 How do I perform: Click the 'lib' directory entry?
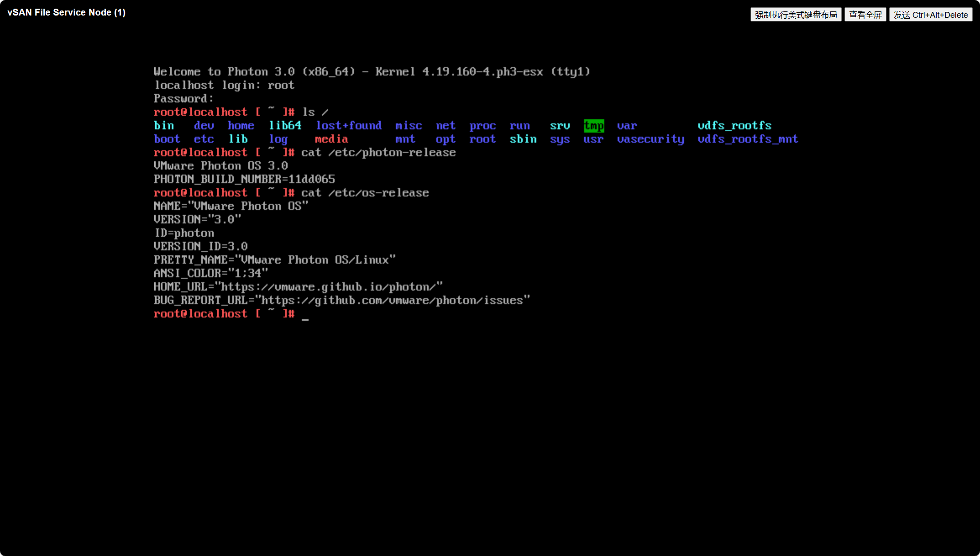coord(238,139)
